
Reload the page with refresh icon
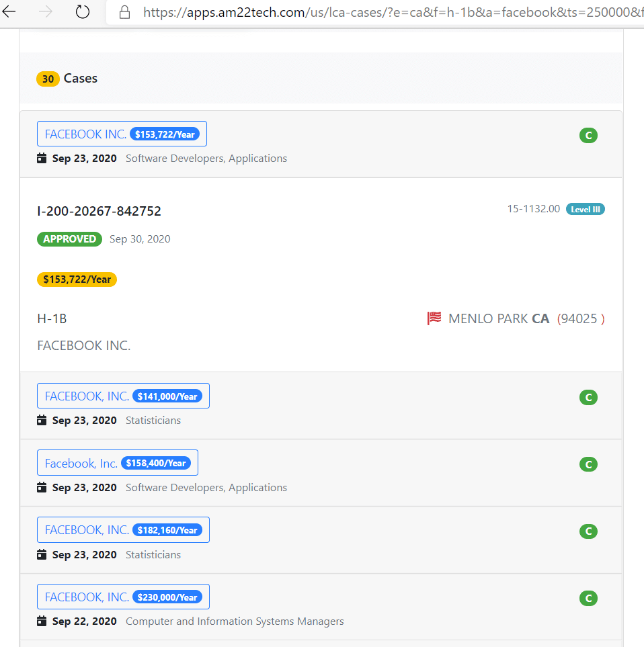point(83,12)
